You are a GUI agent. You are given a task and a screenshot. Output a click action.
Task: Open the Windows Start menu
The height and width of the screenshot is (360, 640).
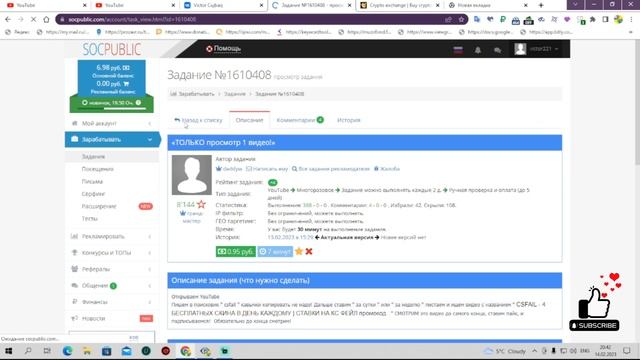pos(8,351)
